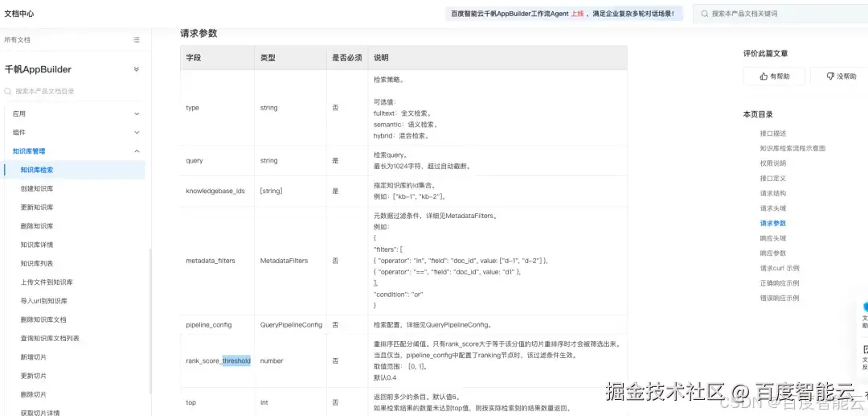
Task: Jump to 请求curl 示例 in page contents
Action: tap(780, 268)
